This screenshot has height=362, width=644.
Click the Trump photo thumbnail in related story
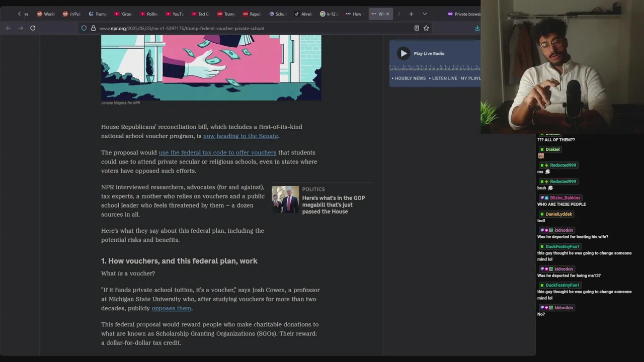285,200
